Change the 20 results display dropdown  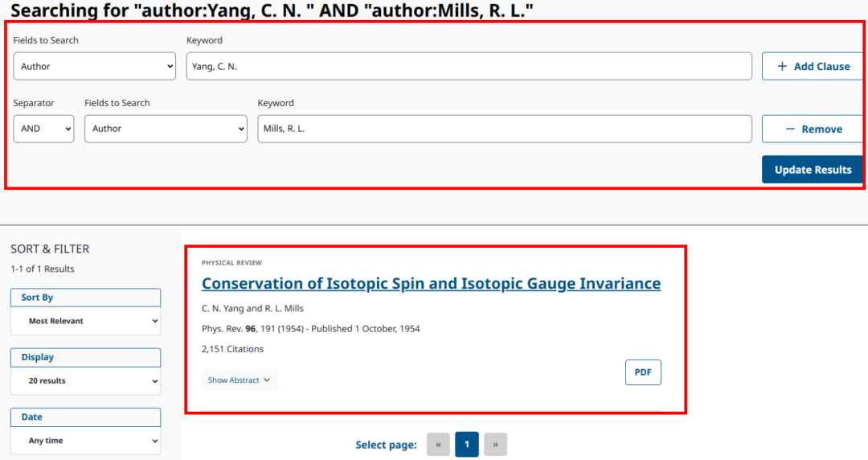tap(85, 380)
